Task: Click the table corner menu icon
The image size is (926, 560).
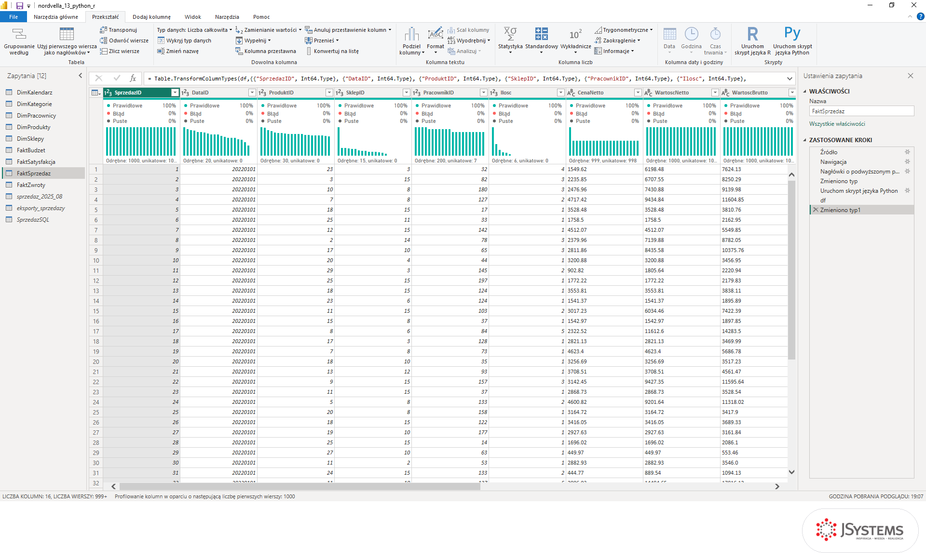Action: 96,93
